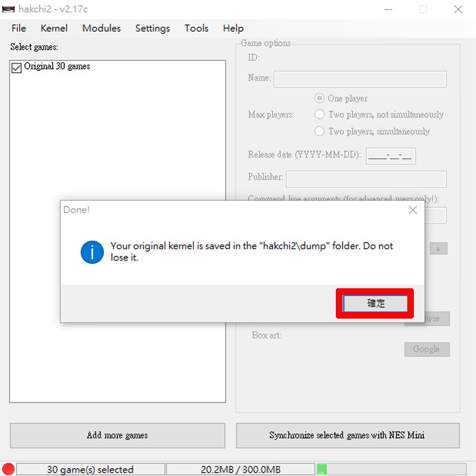Click the Add more games button

[x=117, y=436]
